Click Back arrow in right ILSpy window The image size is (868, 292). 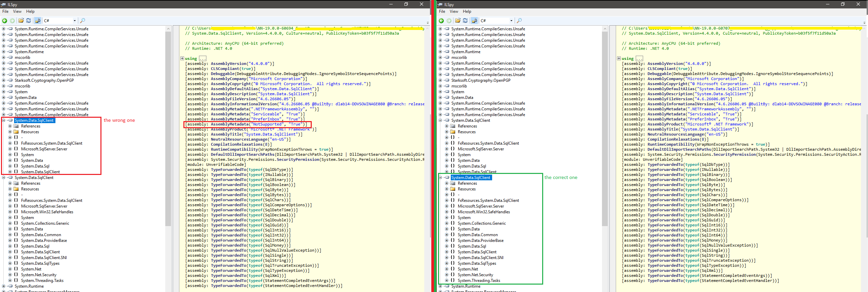click(441, 21)
